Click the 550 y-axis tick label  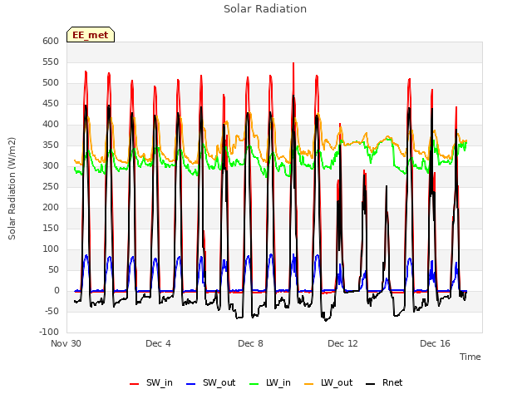51,62
